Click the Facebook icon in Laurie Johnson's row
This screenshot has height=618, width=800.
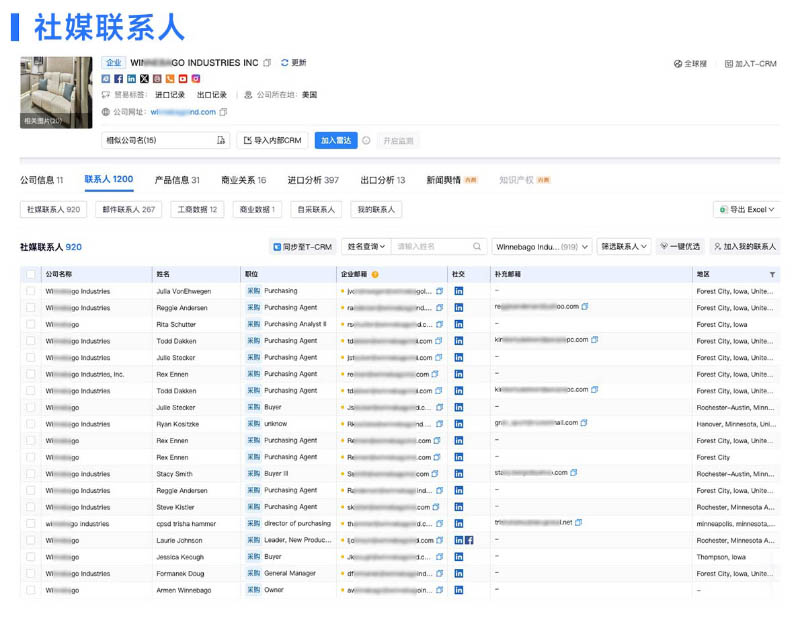(469, 540)
